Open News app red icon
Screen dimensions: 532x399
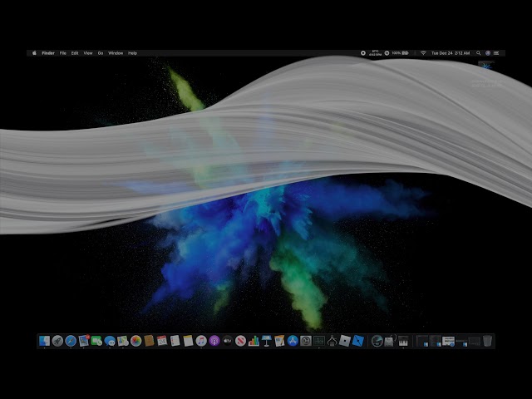click(x=240, y=341)
